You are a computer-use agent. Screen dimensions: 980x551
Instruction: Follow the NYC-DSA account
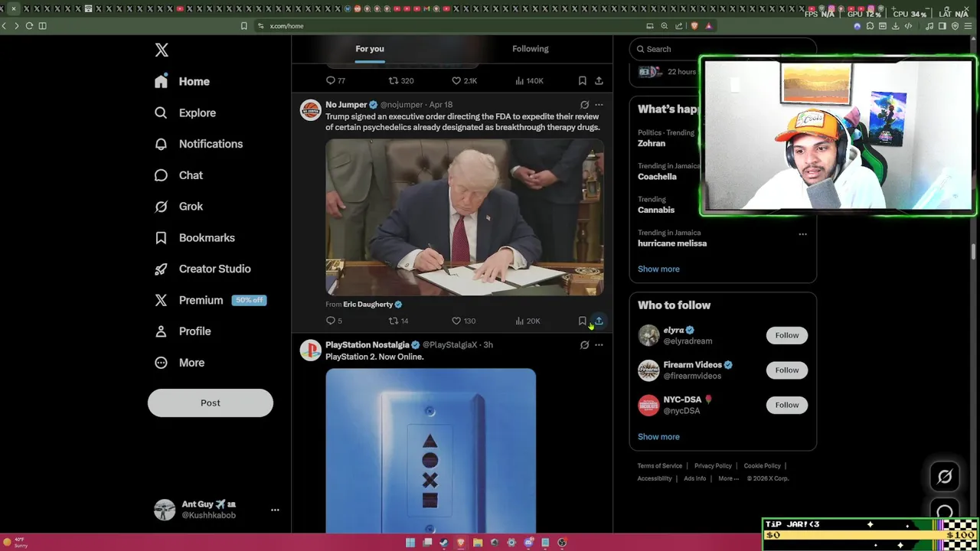(x=786, y=405)
